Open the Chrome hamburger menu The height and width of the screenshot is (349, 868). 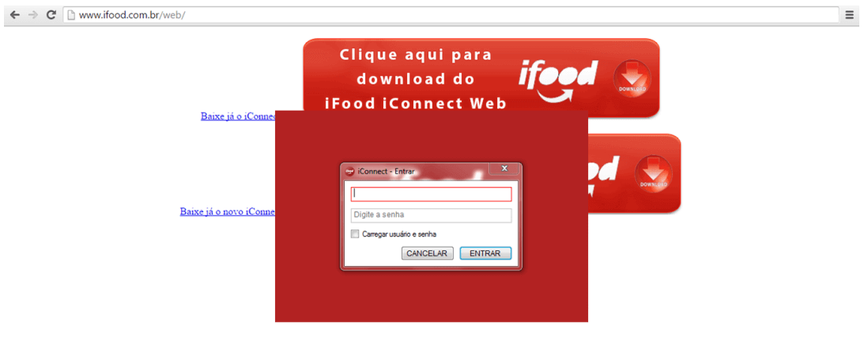point(850,15)
